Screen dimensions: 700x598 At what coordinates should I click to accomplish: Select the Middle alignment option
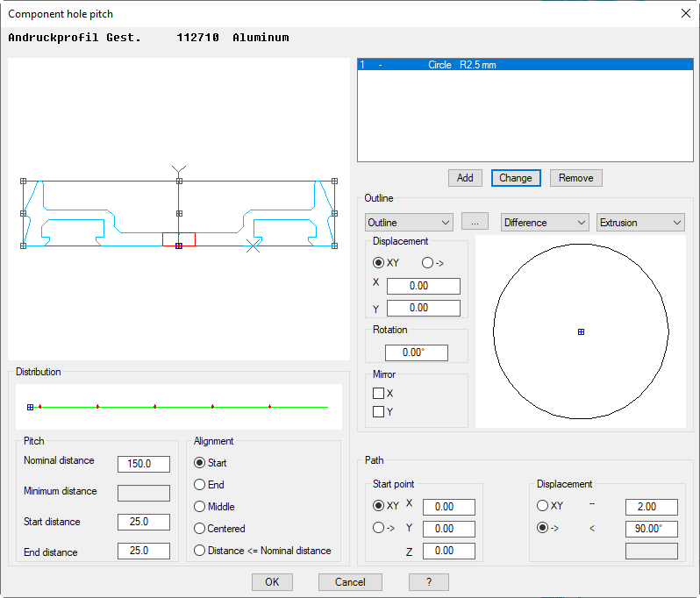(200, 507)
